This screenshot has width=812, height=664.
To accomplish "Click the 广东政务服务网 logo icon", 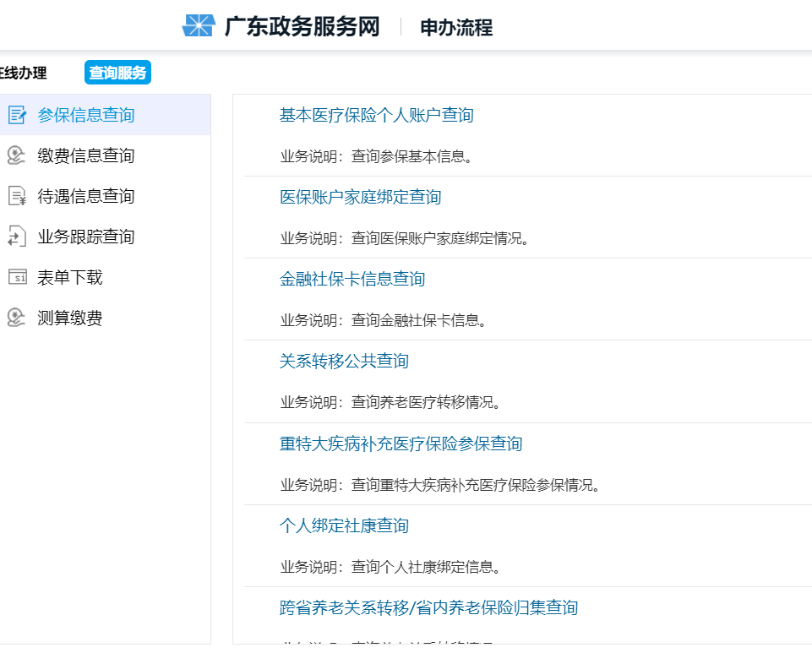I will [x=199, y=26].
